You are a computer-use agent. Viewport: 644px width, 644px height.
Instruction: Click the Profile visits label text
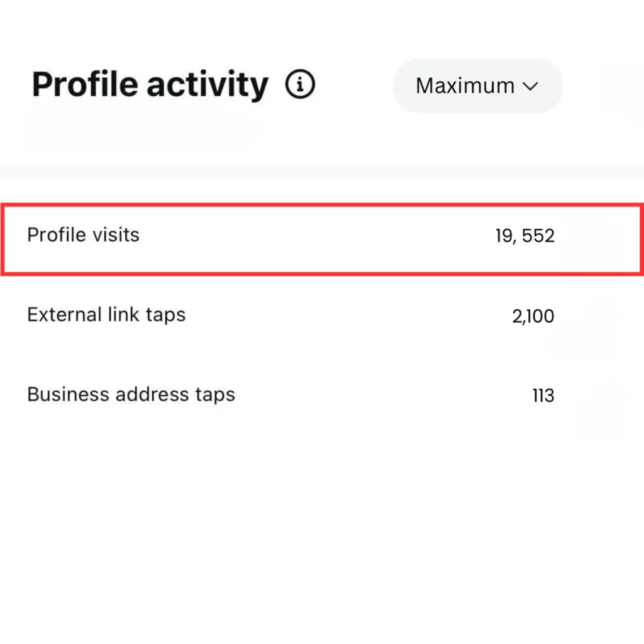click(83, 235)
